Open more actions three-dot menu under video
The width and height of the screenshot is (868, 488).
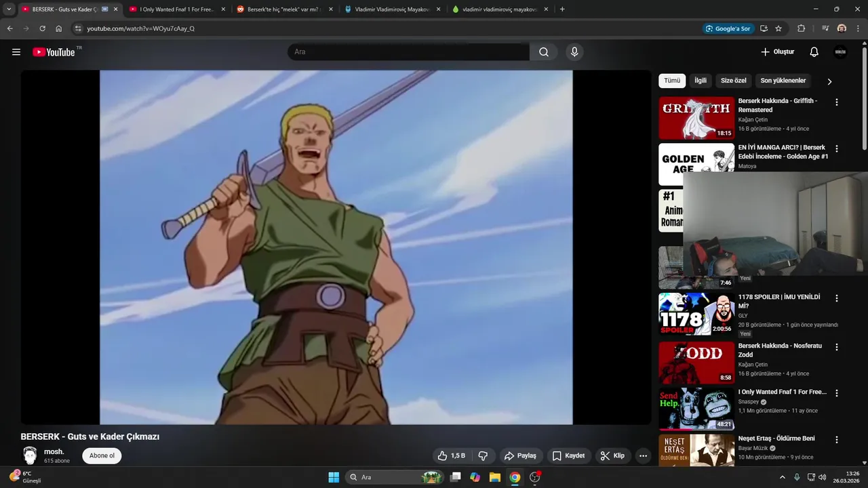(643, 456)
